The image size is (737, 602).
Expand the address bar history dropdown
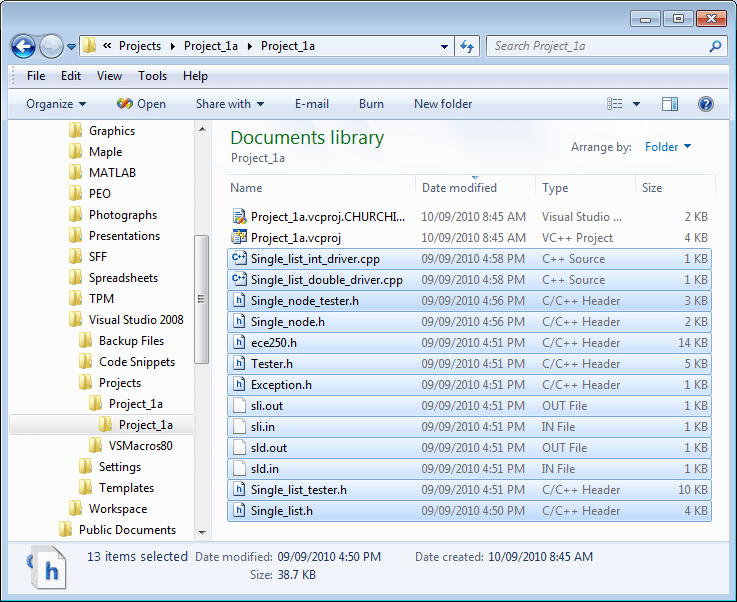444,46
